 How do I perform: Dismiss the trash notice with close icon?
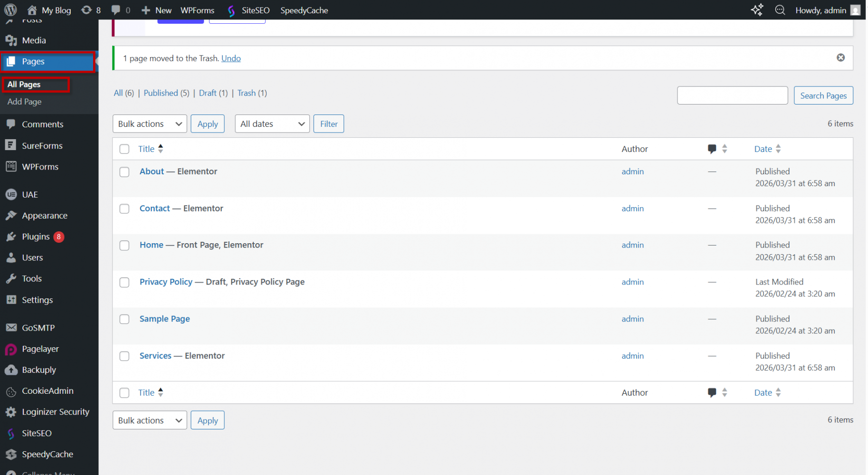[x=840, y=57]
